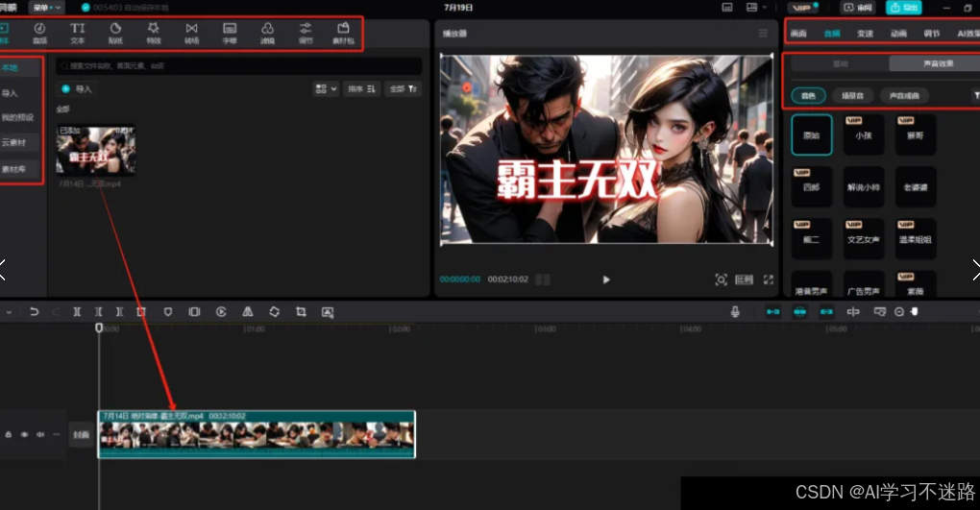
Task: Click the 导出 export button
Action: pyautogui.click(x=904, y=8)
